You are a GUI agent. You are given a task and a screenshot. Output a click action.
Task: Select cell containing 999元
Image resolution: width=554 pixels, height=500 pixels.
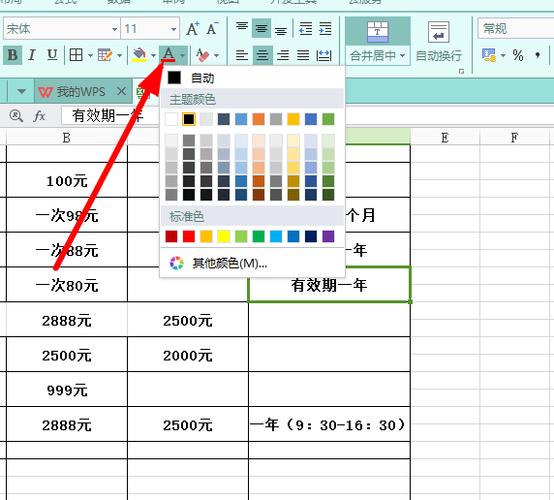point(67,389)
